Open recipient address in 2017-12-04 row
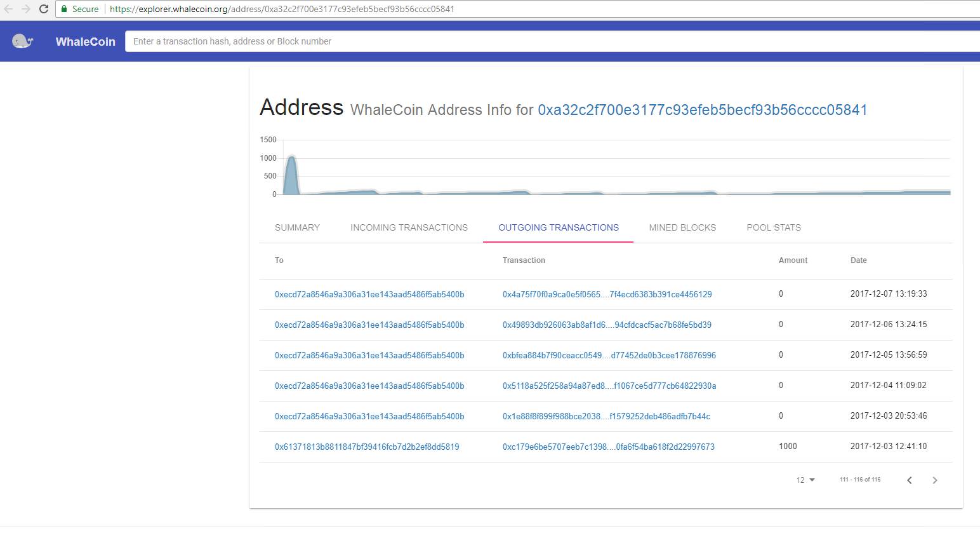Image resolution: width=980 pixels, height=533 pixels. pos(369,386)
